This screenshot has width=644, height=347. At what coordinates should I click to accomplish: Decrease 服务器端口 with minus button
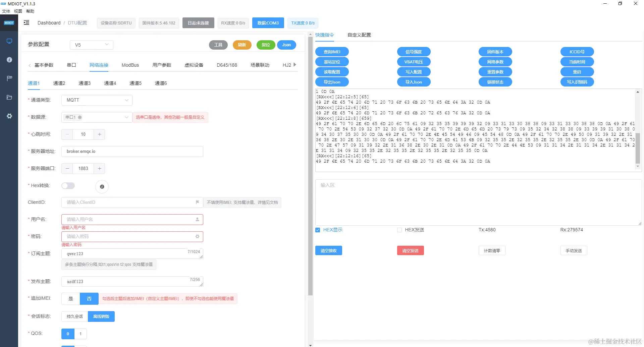point(67,168)
